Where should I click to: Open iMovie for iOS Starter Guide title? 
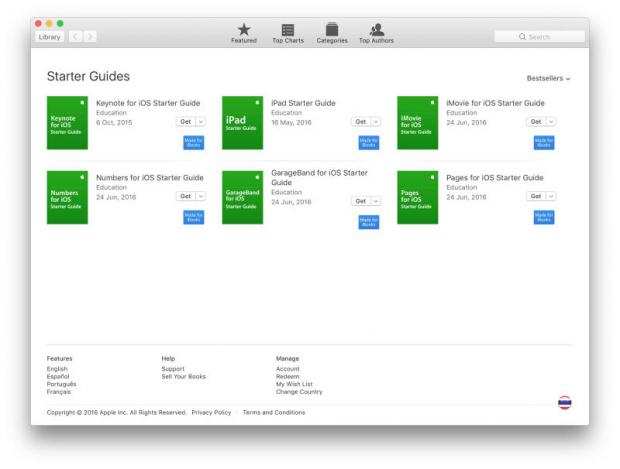(495, 103)
